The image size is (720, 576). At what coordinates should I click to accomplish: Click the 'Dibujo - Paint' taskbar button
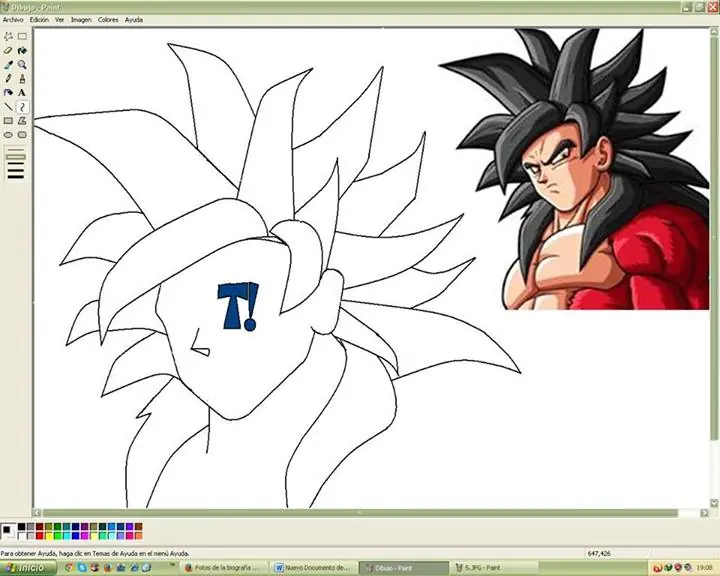[403, 568]
